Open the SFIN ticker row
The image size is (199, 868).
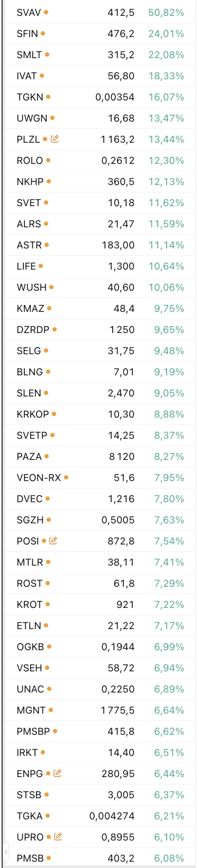click(x=101, y=33)
